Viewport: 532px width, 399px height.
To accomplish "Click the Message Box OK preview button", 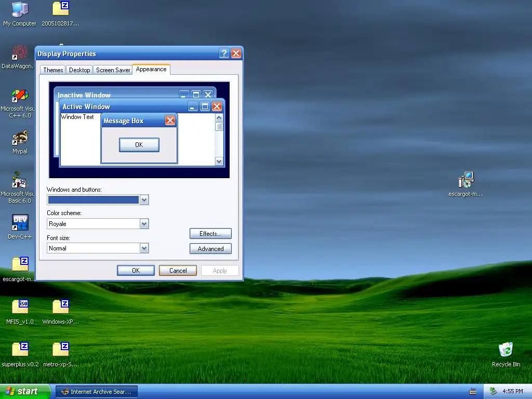I will [139, 145].
